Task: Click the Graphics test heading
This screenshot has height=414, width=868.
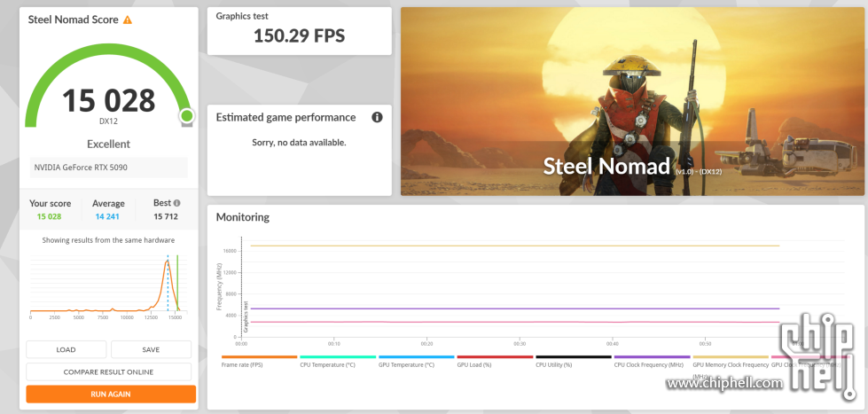Action: click(242, 17)
